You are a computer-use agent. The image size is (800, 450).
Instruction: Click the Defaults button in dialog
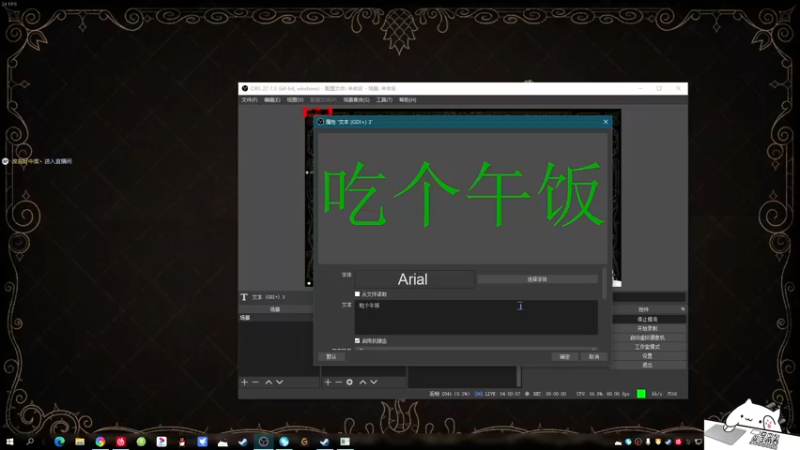[x=332, y=357]
